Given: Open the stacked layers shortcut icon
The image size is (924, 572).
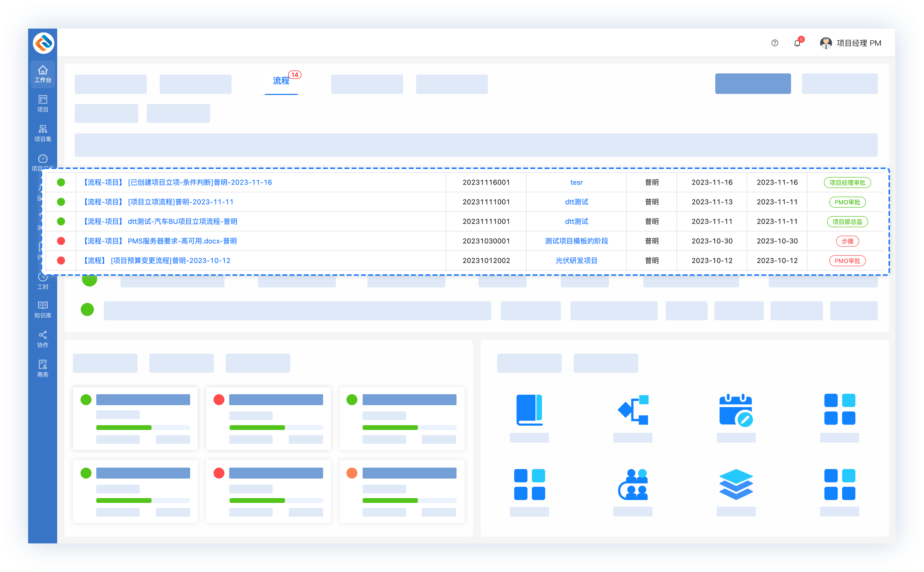Looking at the screenshot, I should pos(736,484).
